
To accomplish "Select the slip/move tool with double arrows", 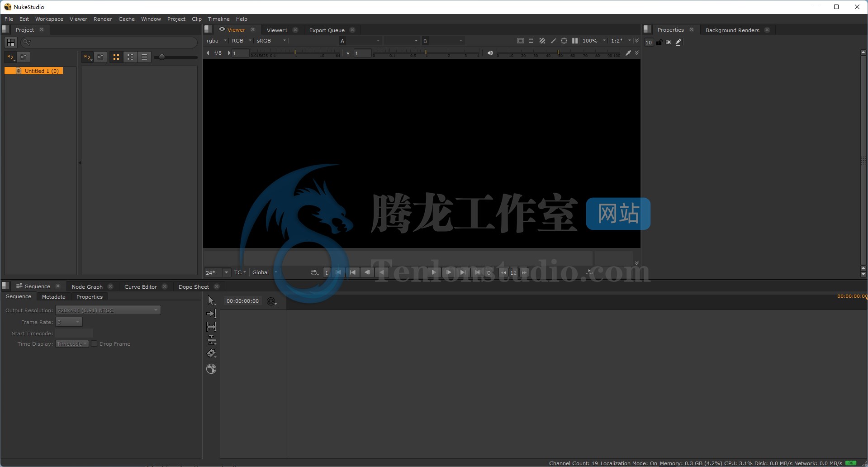I will (211, 327).
